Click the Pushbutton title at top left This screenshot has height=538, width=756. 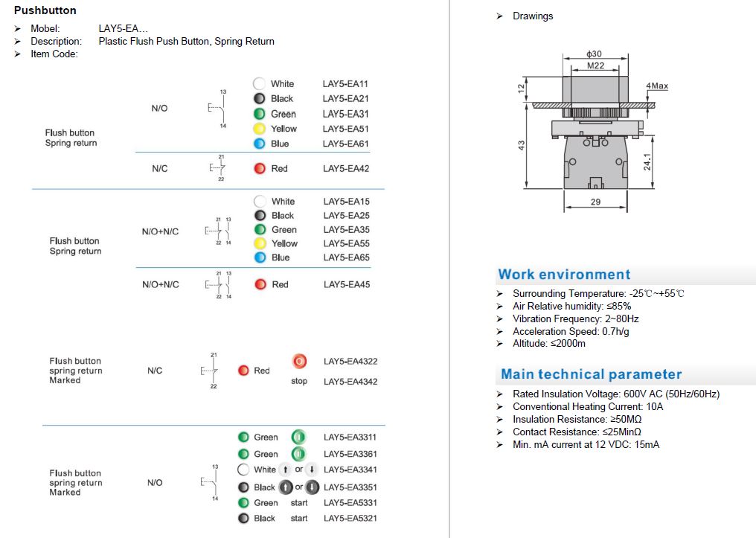45,10
